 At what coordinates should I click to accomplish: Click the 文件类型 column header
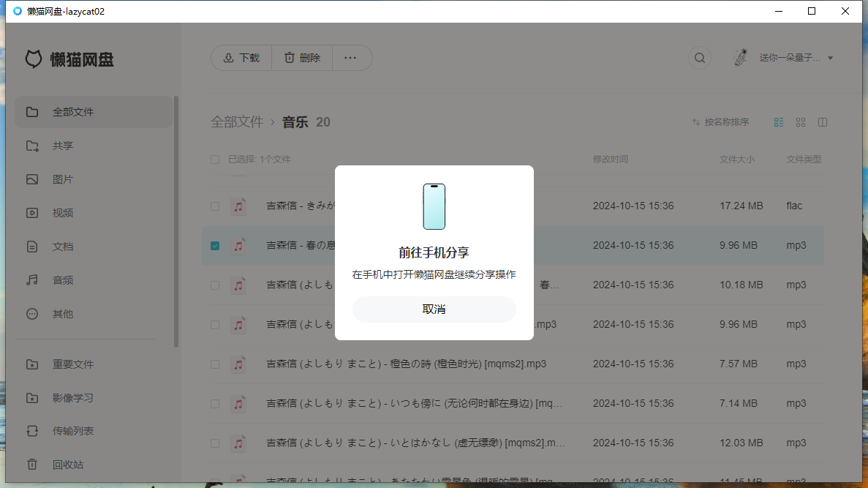coord(804,159)
